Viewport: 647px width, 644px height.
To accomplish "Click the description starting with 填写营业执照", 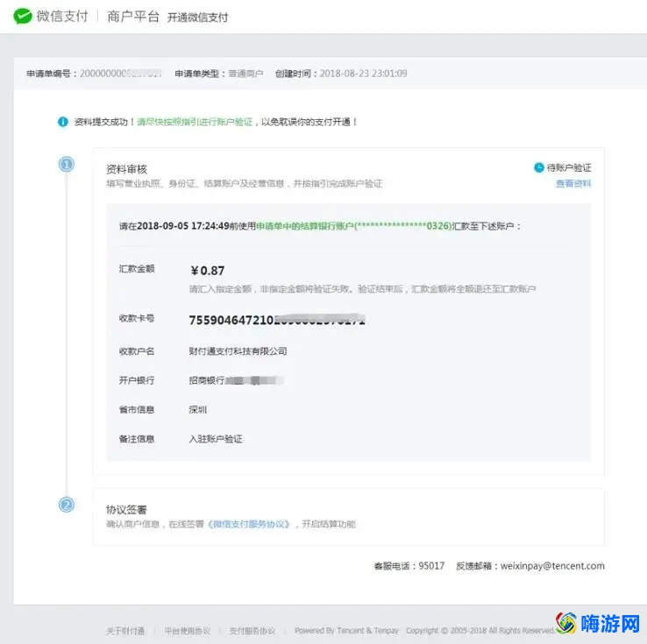I will click(x=245, y=183).
